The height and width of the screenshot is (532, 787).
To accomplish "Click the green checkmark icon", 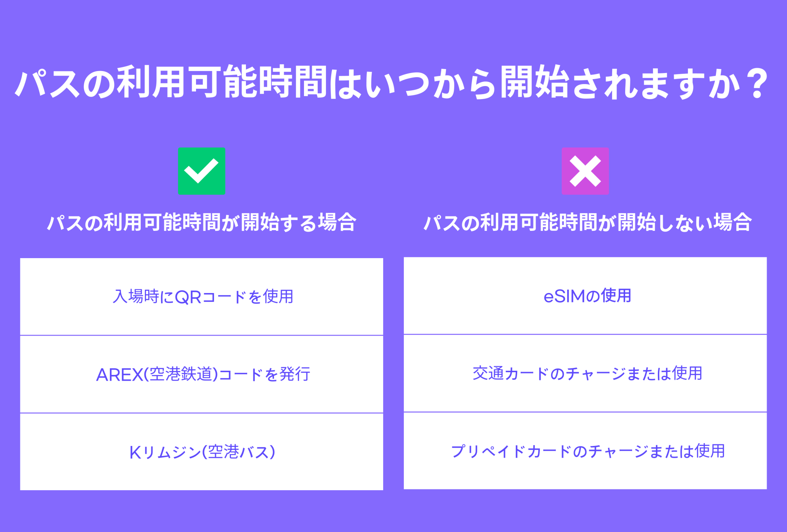I will 201,171.
